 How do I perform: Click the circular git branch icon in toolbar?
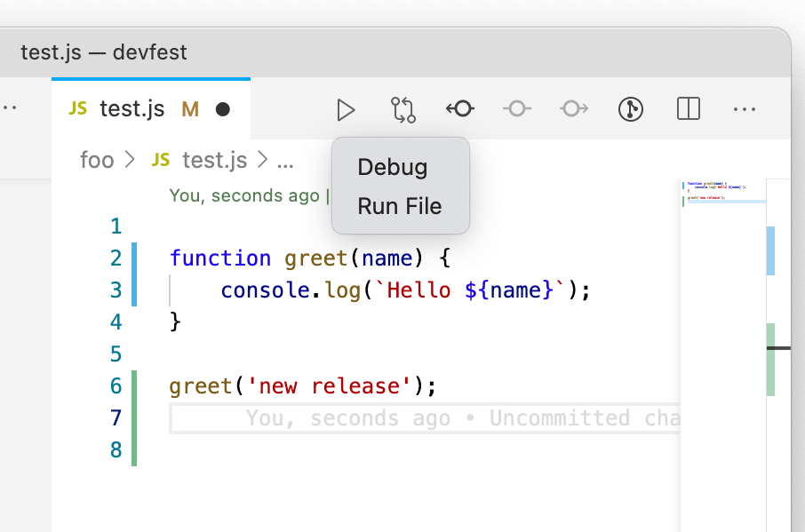tap(630, 109)
